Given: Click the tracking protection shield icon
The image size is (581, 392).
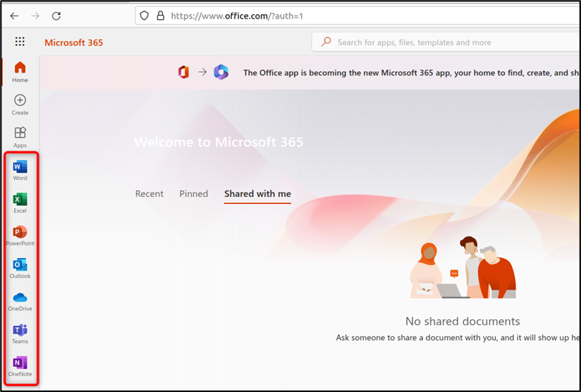Looking at the screenshot, I should tap(144, 16).
